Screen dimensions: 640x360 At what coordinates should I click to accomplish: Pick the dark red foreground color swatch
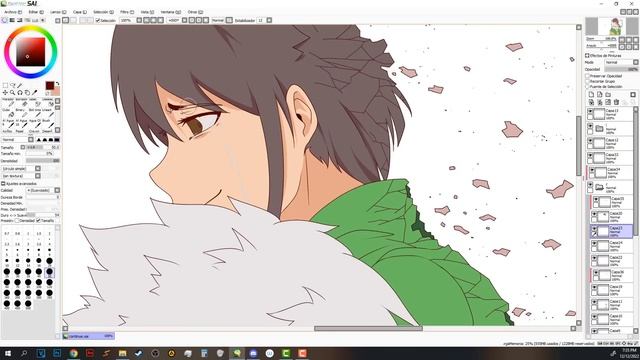click(x=50, y=85)
